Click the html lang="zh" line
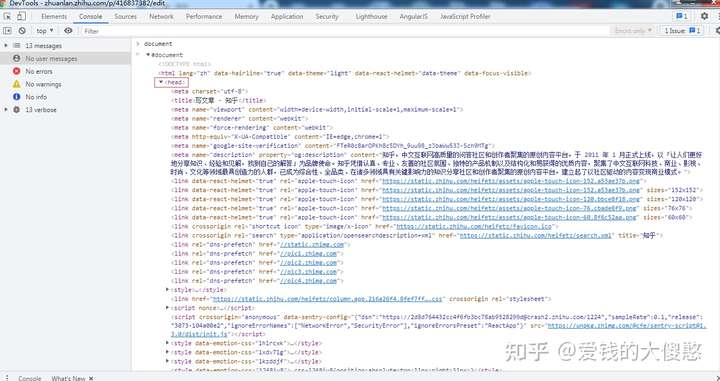 (x=344, y=73)
